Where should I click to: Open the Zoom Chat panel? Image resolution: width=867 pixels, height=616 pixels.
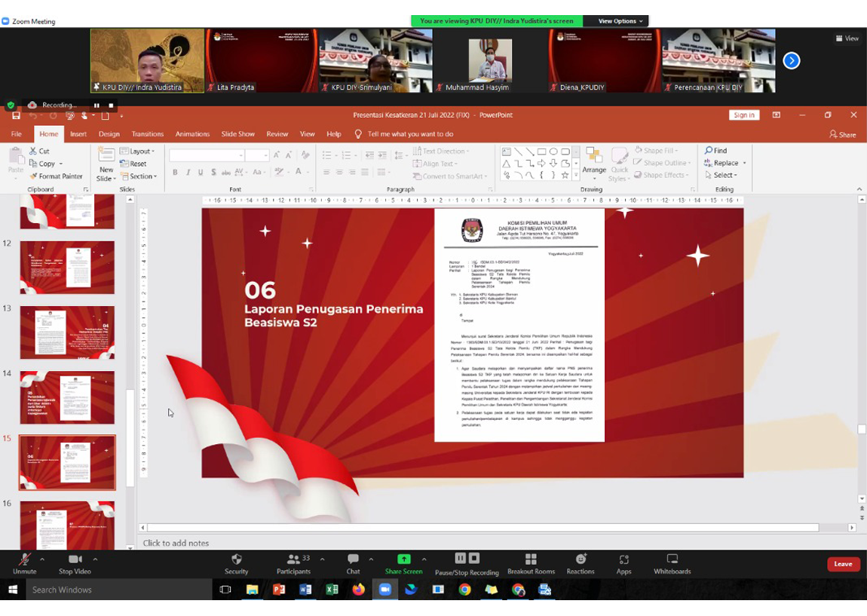tap(353, 562)
